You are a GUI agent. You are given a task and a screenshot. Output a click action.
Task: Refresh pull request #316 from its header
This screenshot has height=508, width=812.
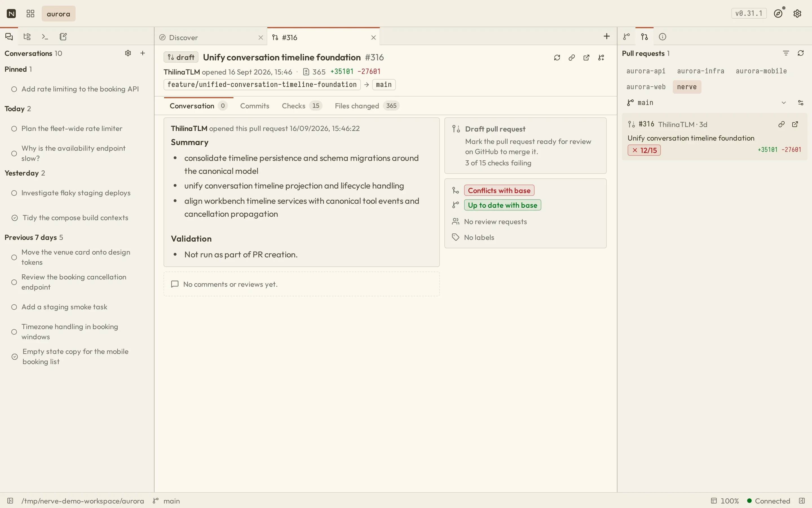557,58
